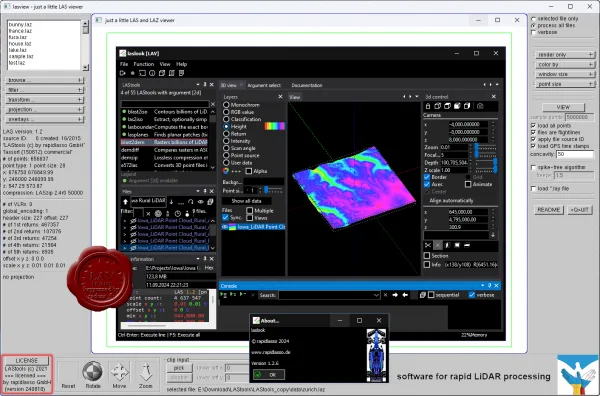Click the Height rainbow color ramp swatch
The image size is (600, 396).
pyautogui.click(x=274, y=126)
